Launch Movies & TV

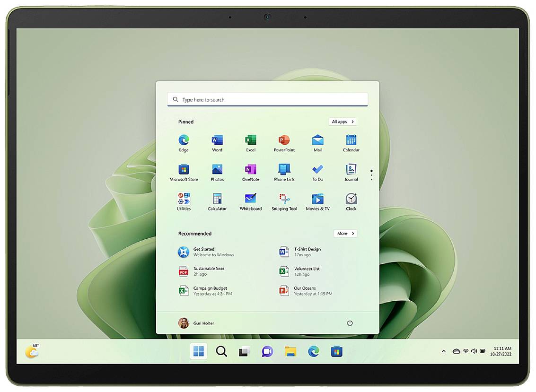tap(317, 199)
